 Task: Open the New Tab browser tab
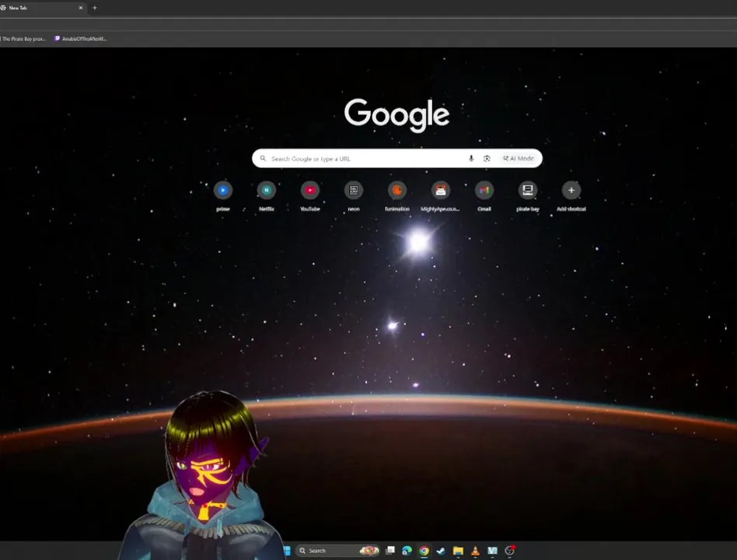40,8
